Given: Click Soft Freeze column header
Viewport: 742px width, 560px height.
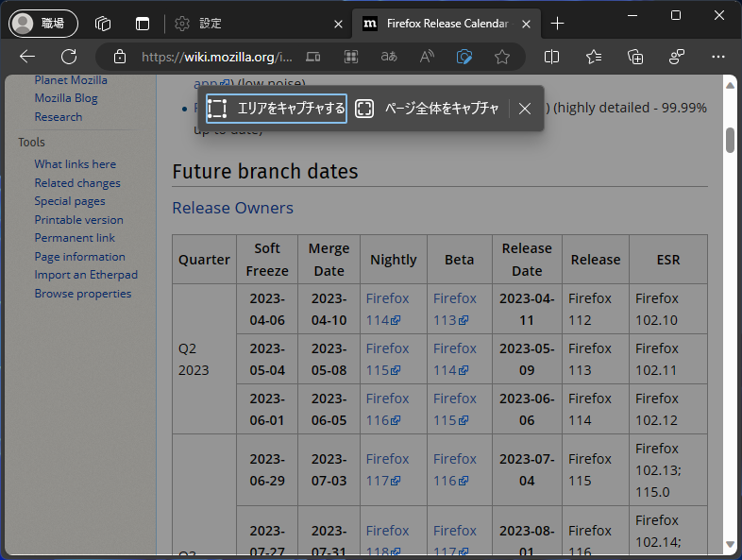Looking at the screenshot, I should coord(267,260).
